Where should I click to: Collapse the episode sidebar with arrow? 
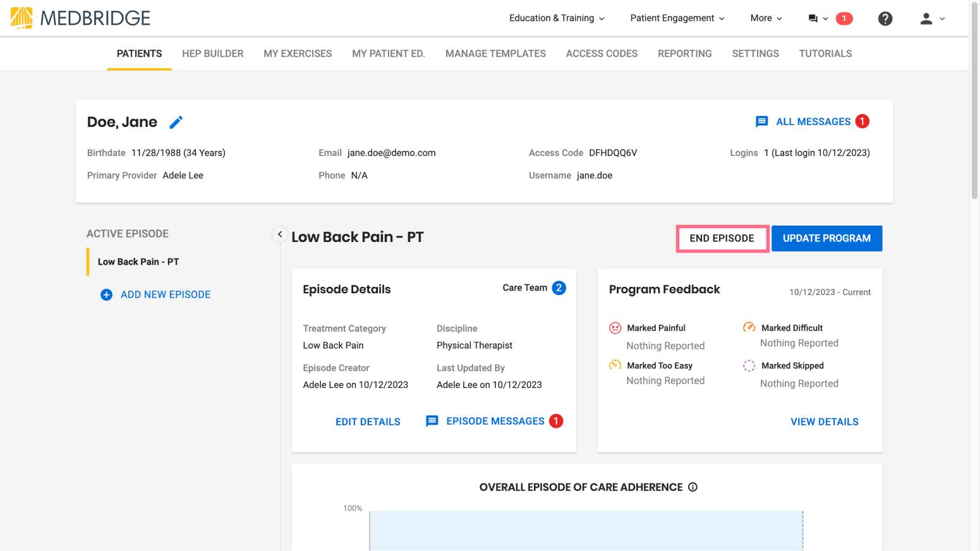pyautogui.click(x=280, y=234)
